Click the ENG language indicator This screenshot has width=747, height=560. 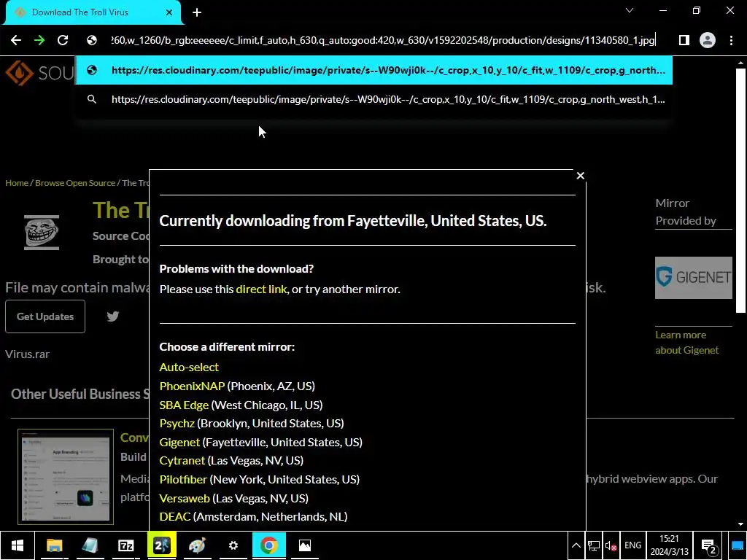pos(632,545)
